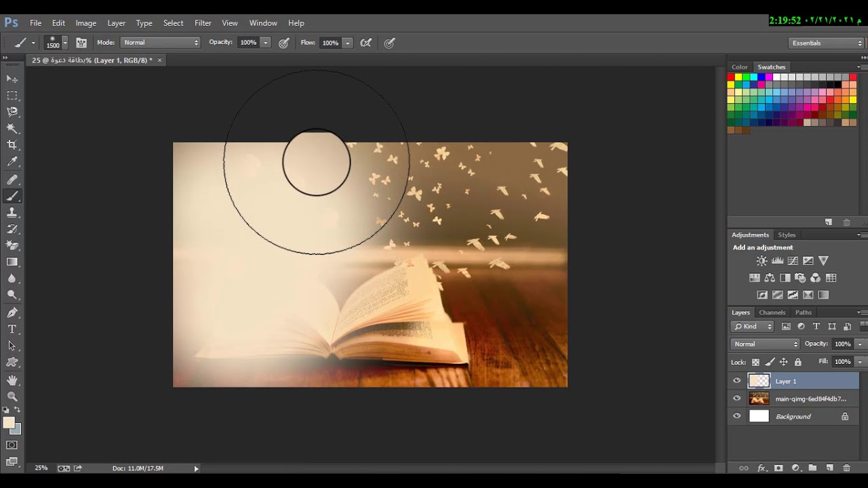Open layer filter Kind dropdown
The image size is (868, 488).
[753, 327]
